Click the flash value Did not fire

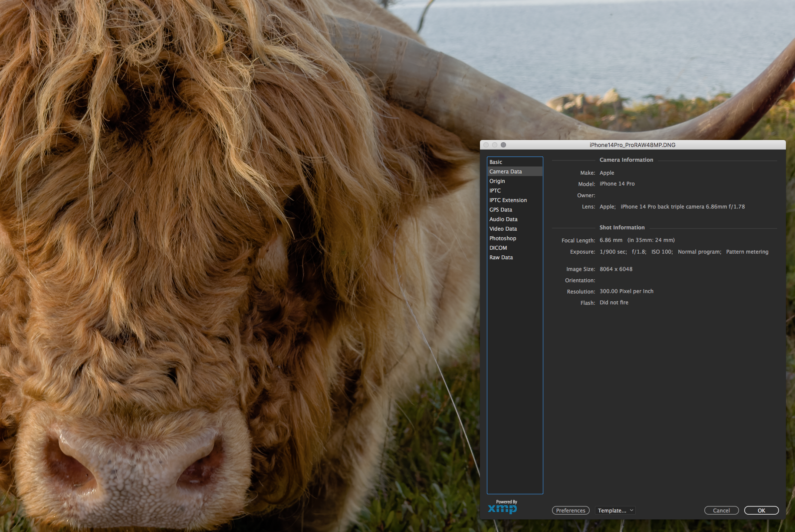tap(614, 303)
